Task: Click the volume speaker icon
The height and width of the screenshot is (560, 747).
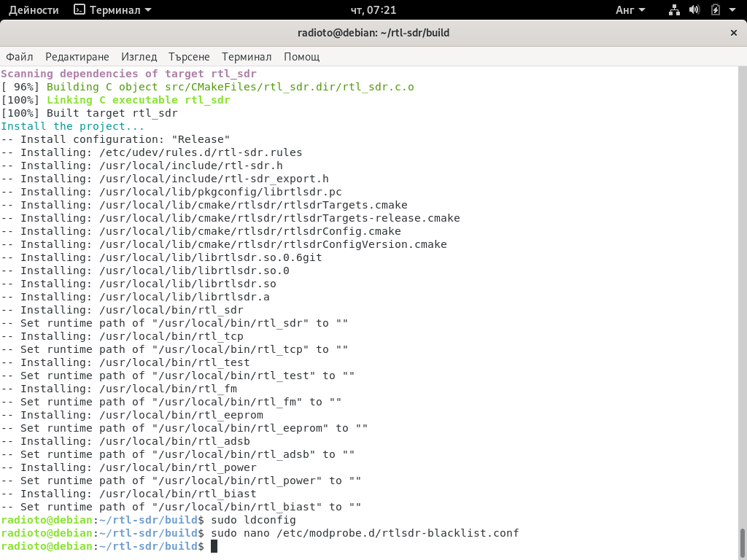Action: point(694,10)
